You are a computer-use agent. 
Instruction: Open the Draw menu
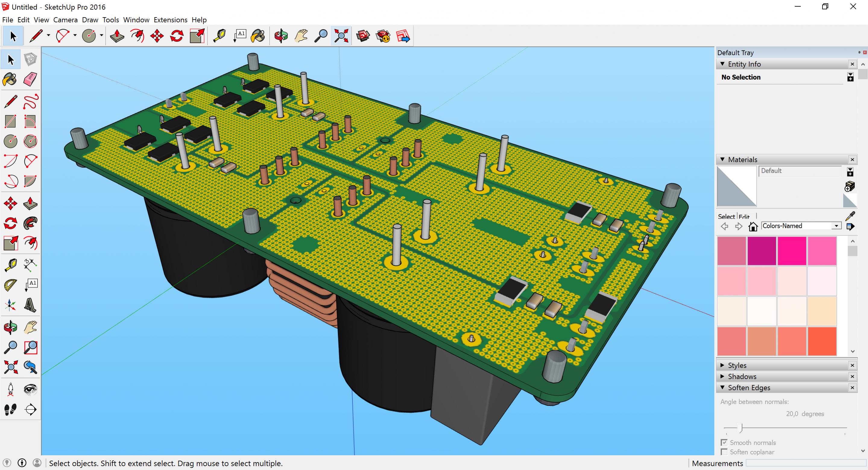(90, 20)
